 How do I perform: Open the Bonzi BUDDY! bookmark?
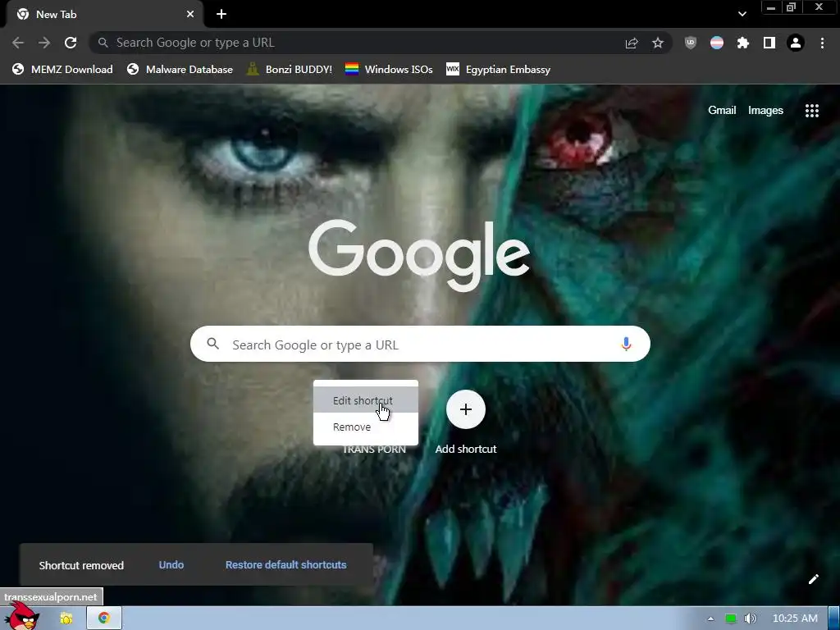[x=290, y=70]
